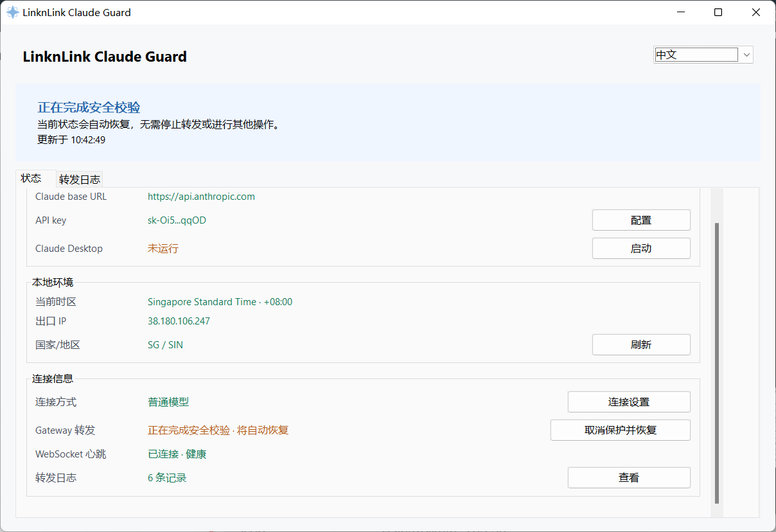Click the 普通模型 connection mode value
This screenshot has width=776, height=532.
tap(168, 402)
